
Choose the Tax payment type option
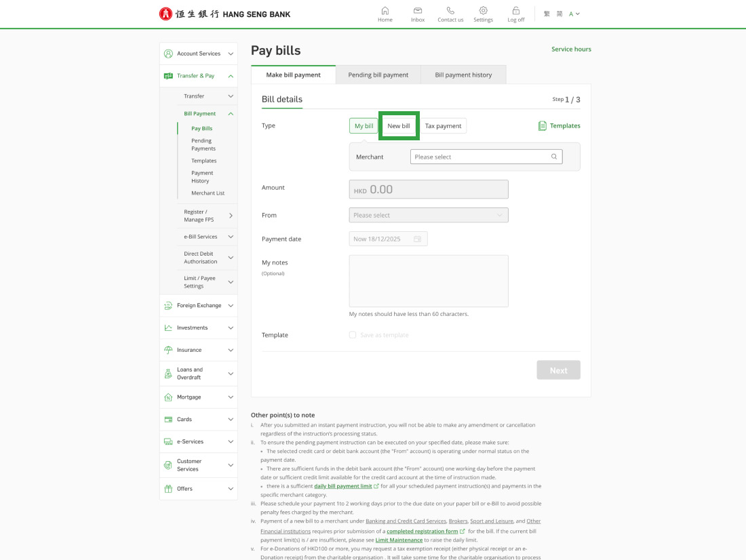click(x=443, y=126)
